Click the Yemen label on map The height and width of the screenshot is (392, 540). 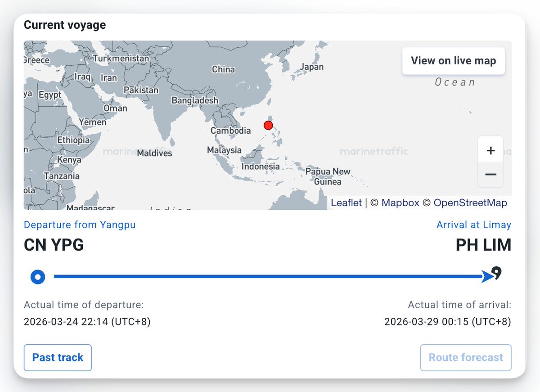(x=93, y=122)
